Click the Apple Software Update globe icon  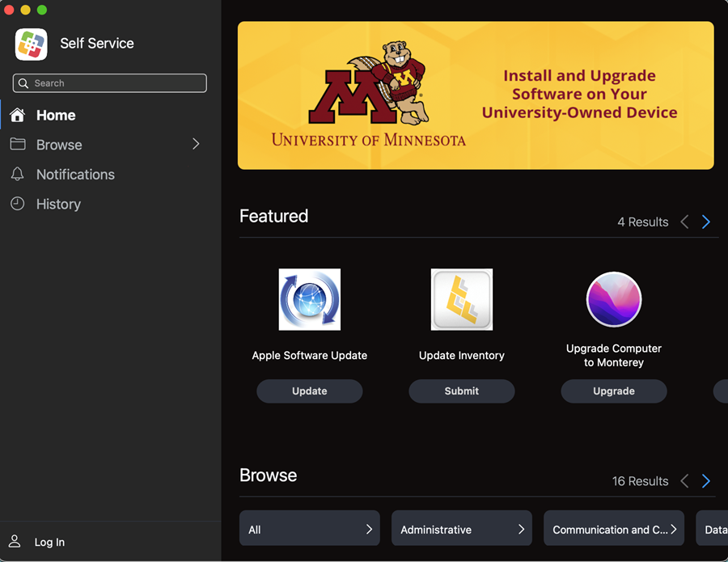[310, 299]
